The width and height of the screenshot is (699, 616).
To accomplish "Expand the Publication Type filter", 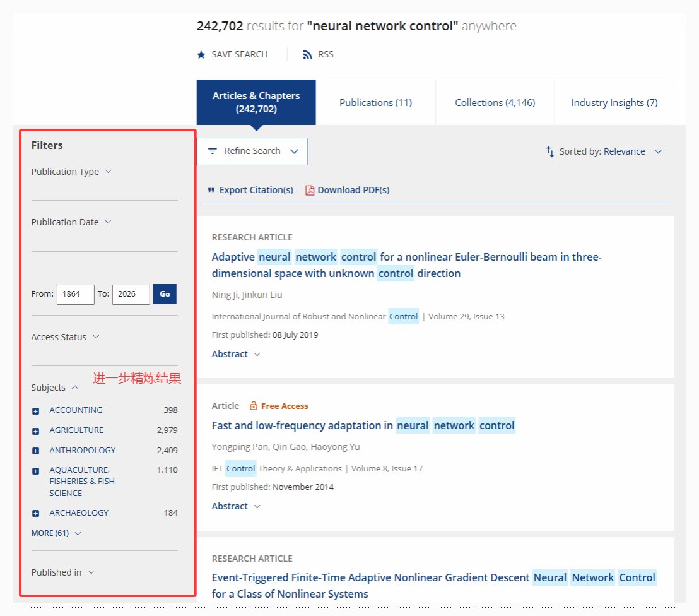I will coord(71,172).
